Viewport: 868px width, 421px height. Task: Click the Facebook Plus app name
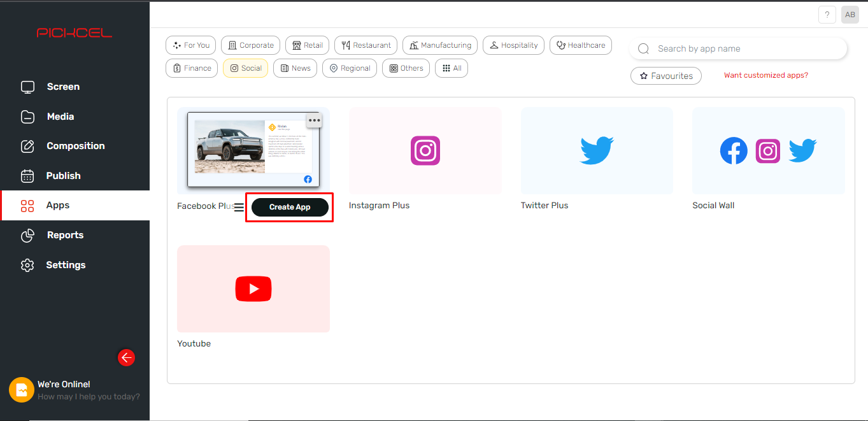(x=206, y=206)
